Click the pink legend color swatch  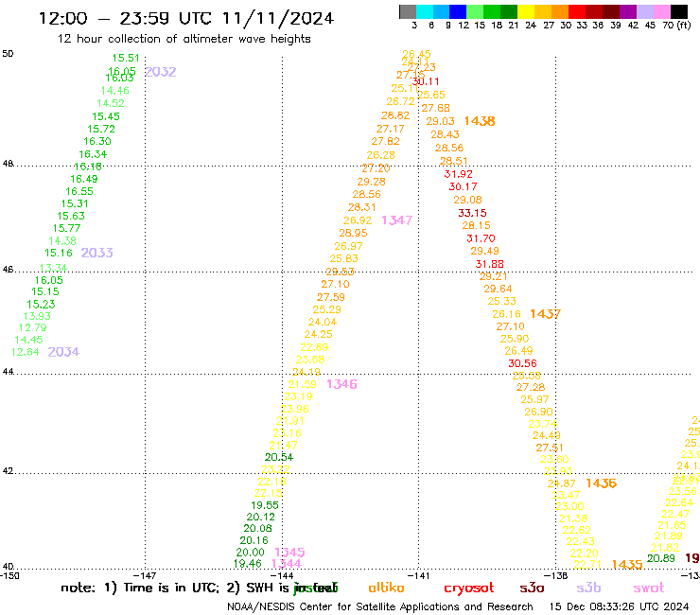pos(662,11)
